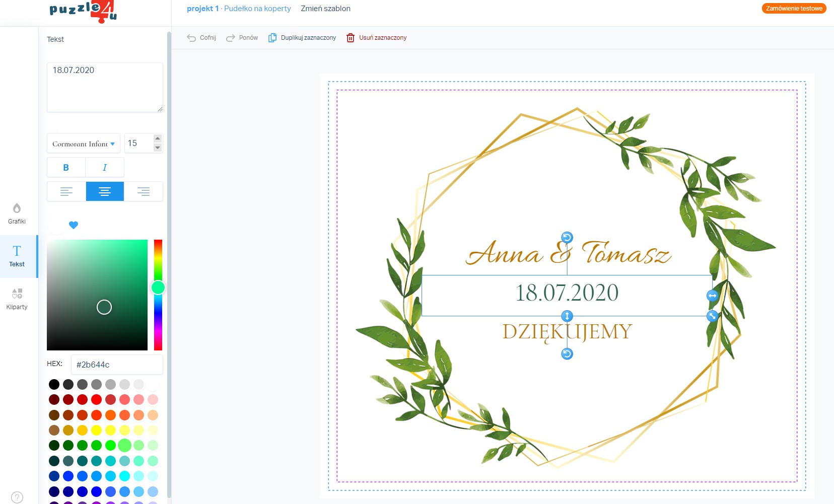The width and height of the screenshot is (834, 504).
Task: Click the projekt 1 project name
Action: (x=203, y=9)
